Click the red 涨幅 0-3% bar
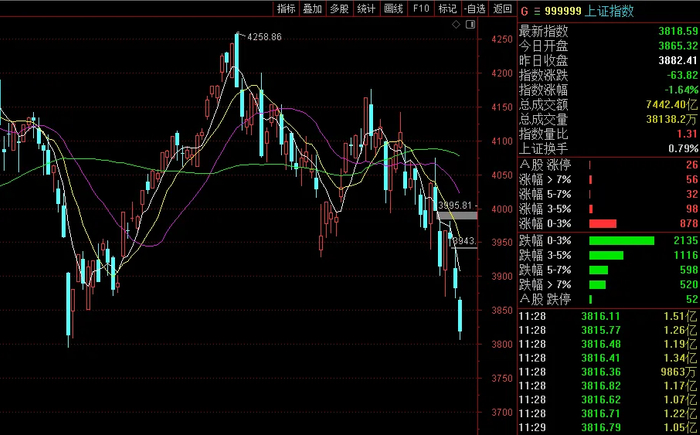This screenshot has height=435, width=700. point(603,224)
